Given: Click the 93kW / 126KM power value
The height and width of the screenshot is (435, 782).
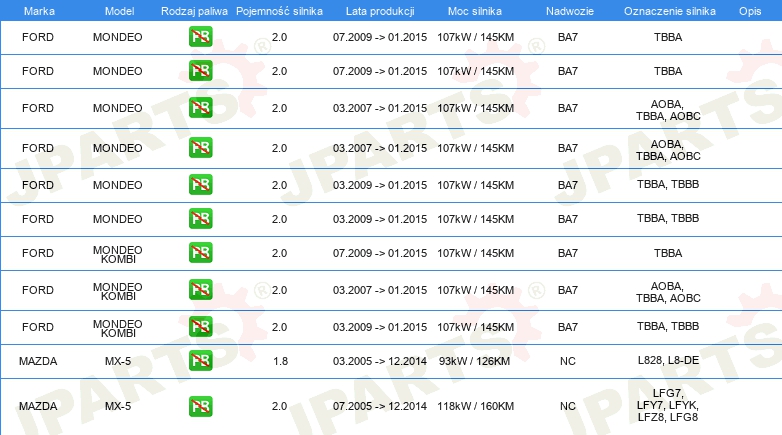Looking at the screenshot, I should (474, 361).
